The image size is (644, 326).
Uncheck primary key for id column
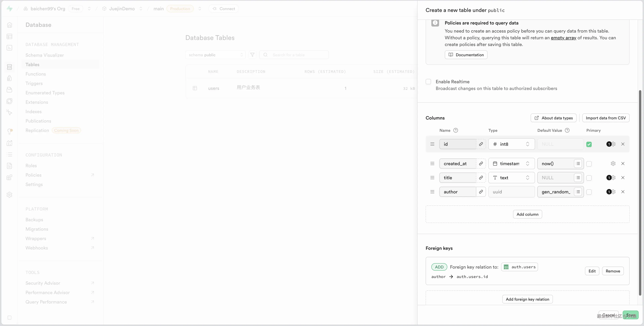[589, 144]
